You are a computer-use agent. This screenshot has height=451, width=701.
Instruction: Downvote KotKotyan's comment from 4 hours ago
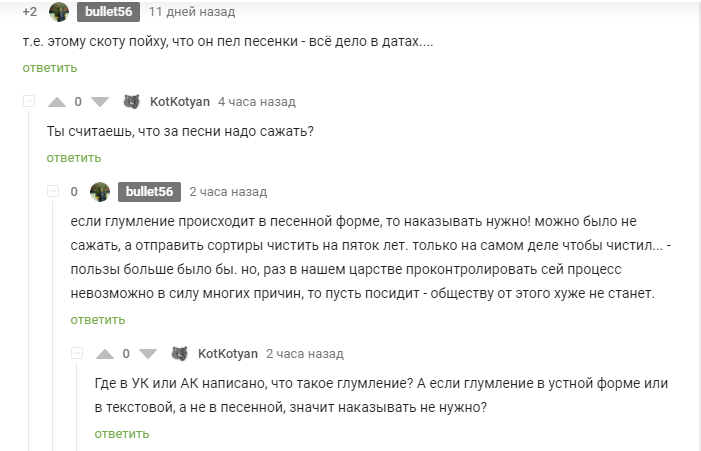(x=99, y=102)
